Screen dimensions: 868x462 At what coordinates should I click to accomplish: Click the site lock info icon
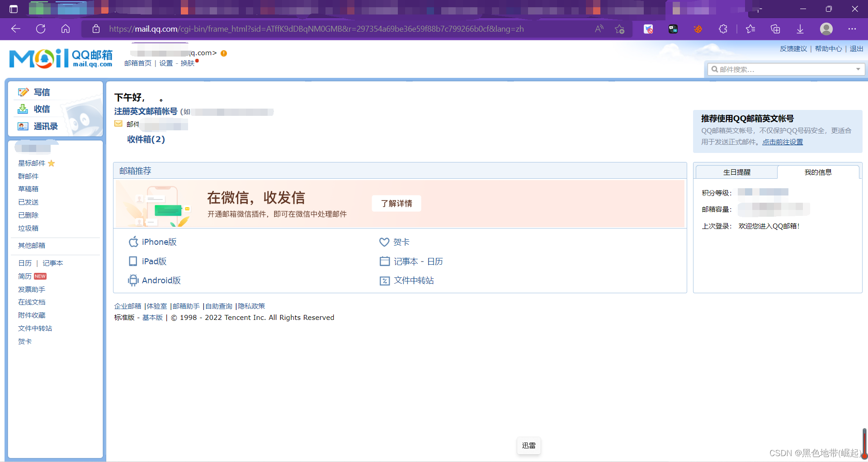96,29
